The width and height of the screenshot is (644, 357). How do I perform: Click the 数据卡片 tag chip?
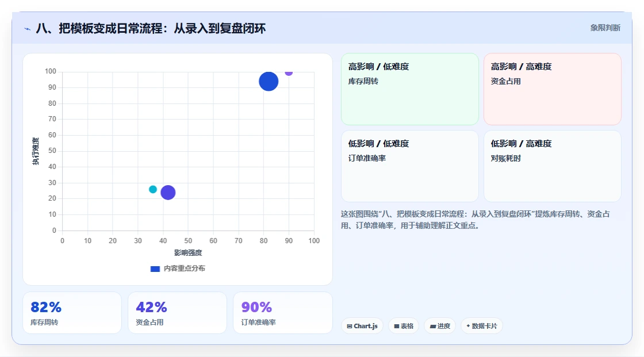click(x=482, y=326)
